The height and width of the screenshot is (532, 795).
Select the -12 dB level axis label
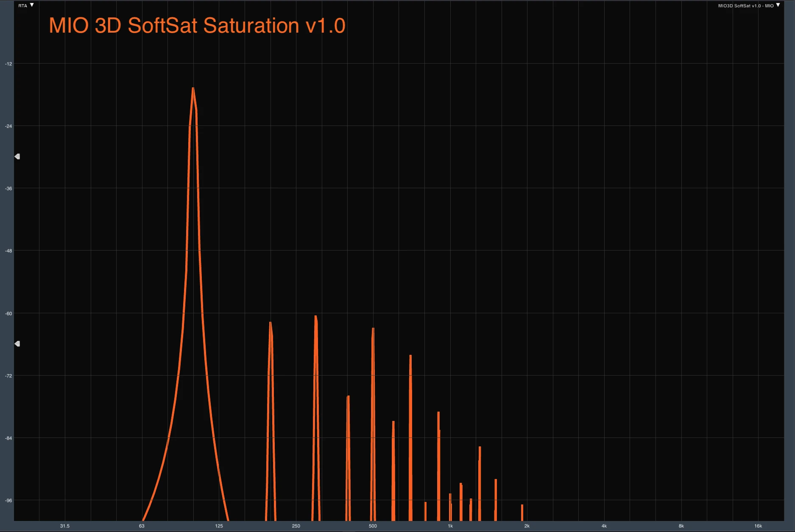pyautogui.click(x=8, y=64)
